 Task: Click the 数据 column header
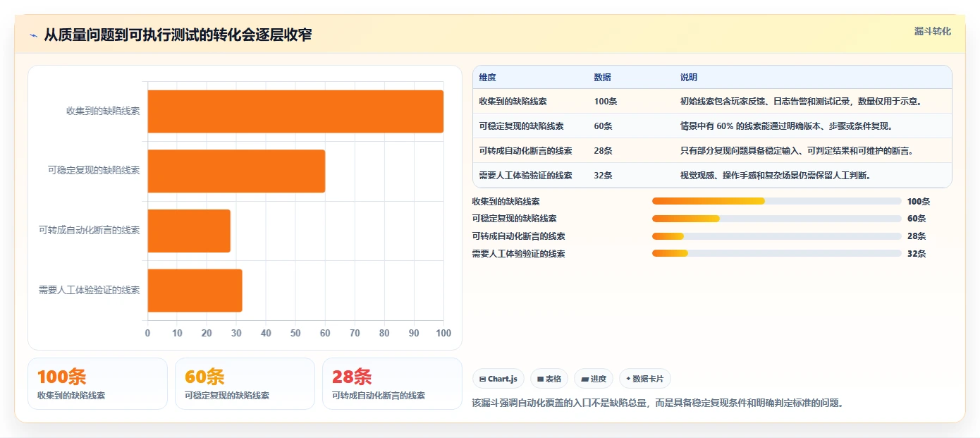pos(603,78)
